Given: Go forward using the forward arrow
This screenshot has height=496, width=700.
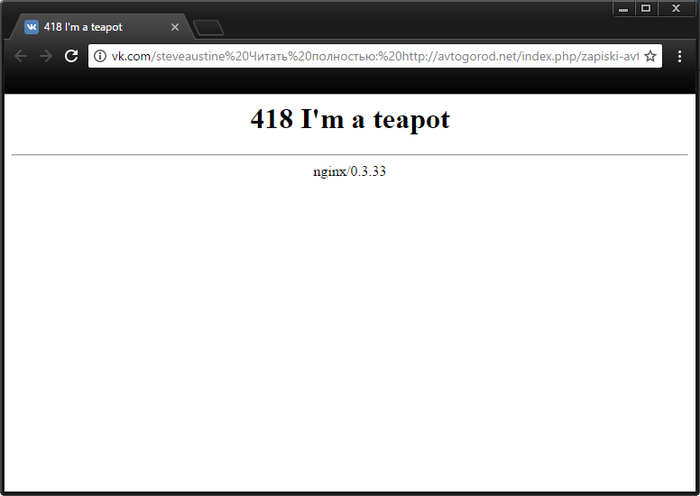Looking at the screenshot, I should click(45, 56).
